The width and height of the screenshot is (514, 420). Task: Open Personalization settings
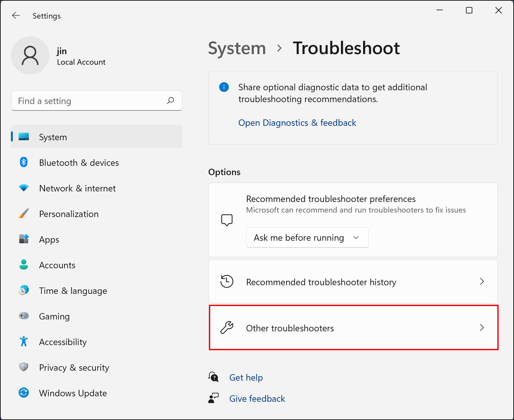[x=69, y=214]
